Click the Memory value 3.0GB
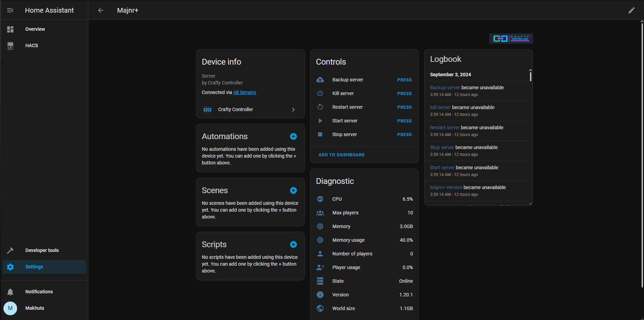 [x=406, y=226]
